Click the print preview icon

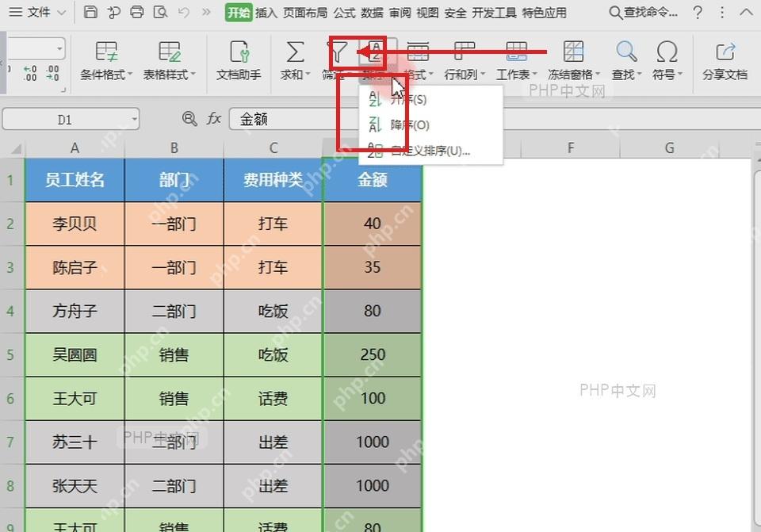pyautogui.click(x=160, y=12)
